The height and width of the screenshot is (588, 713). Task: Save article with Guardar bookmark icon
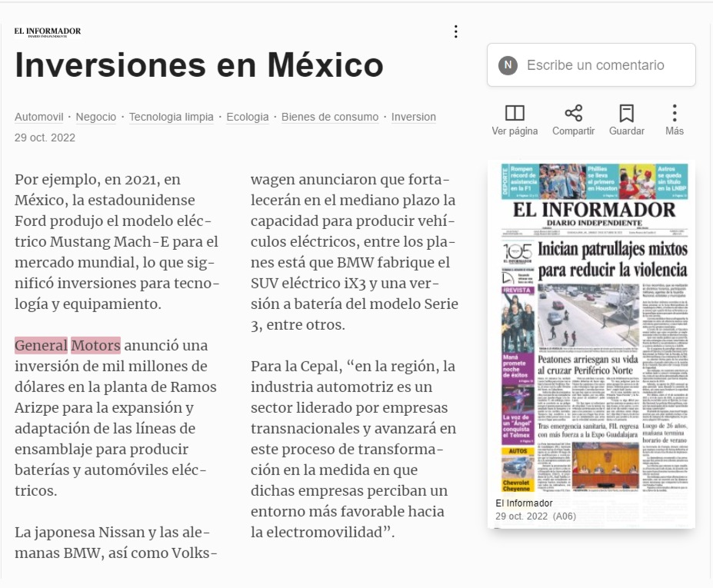click(627, 113)
